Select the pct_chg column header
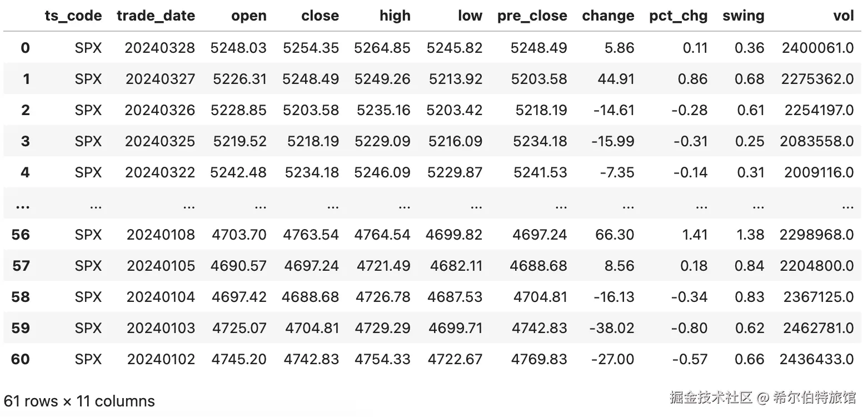The image size is (868, 417). pyautogui.click(x=679, y=16)
